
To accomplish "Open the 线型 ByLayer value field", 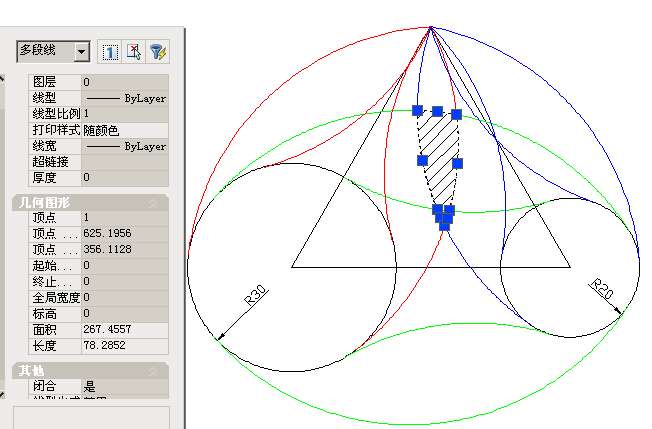I will [x=125, y=98].
